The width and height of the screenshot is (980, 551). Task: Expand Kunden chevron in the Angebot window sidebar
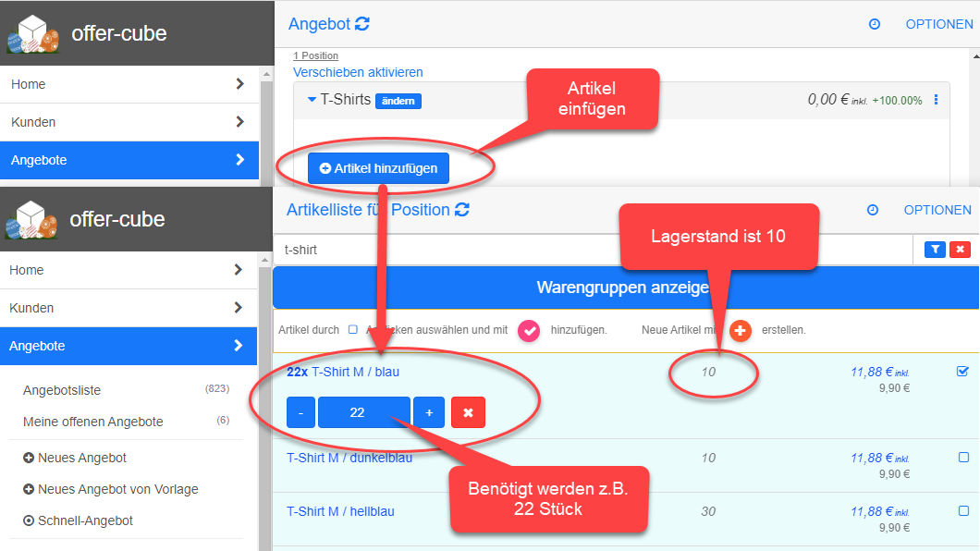click(240, 121)
